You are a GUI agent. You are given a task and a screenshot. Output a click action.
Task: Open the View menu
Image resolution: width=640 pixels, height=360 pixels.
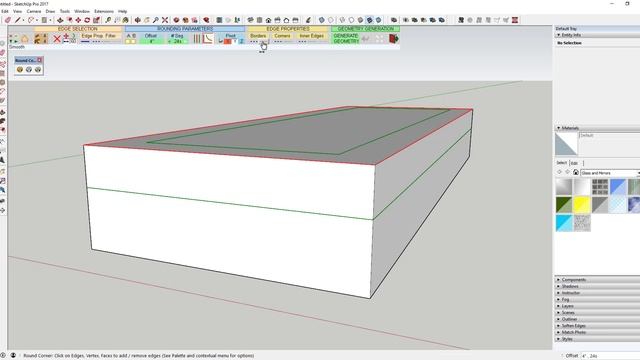18,11
